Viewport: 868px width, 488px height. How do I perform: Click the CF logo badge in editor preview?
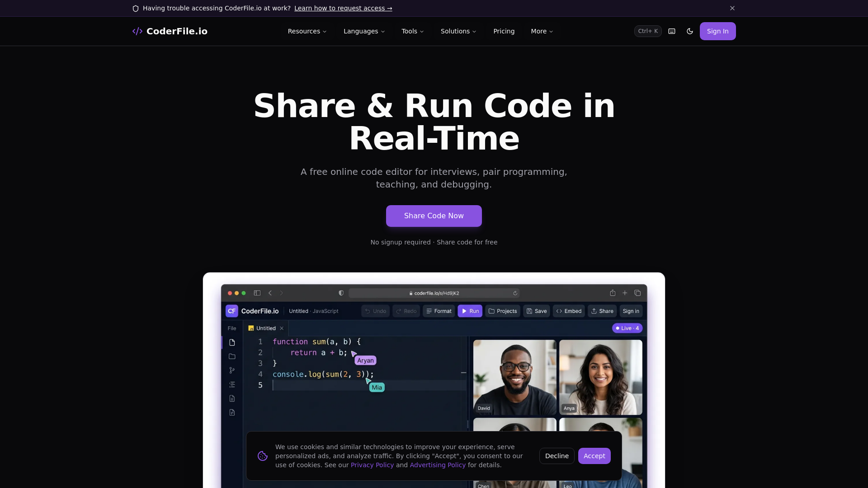point(231,311)
